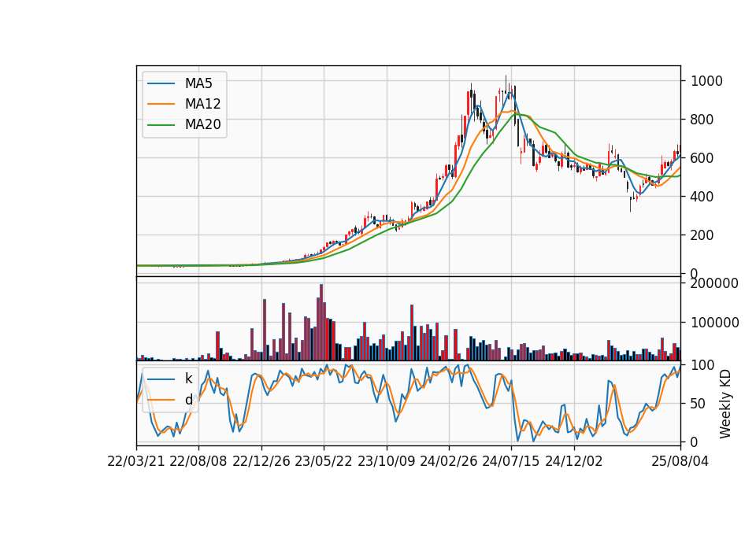This screenshot has width=756, height=543.
Task: Click the k legend label in KD panel
Action: pyautogui.click(x=188, y=379)
